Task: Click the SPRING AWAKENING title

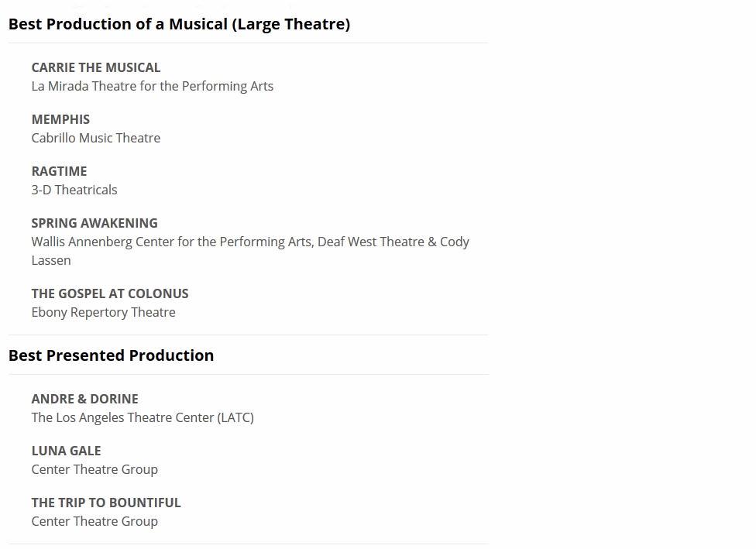Action: tap(94, 223)
